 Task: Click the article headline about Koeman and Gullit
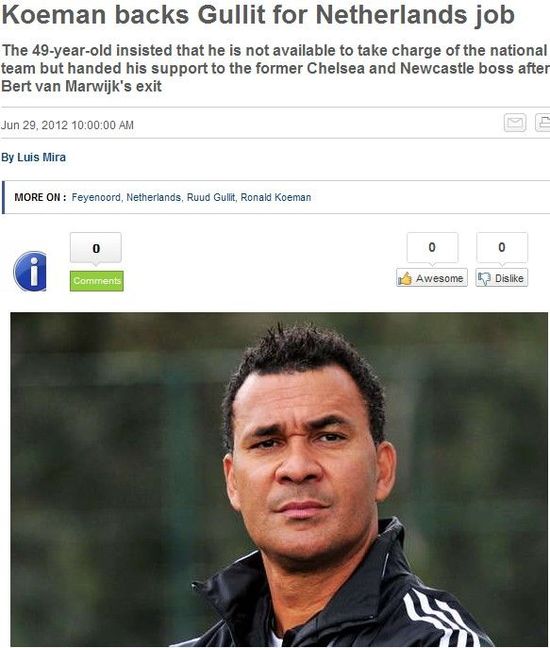tap(258, 15)
